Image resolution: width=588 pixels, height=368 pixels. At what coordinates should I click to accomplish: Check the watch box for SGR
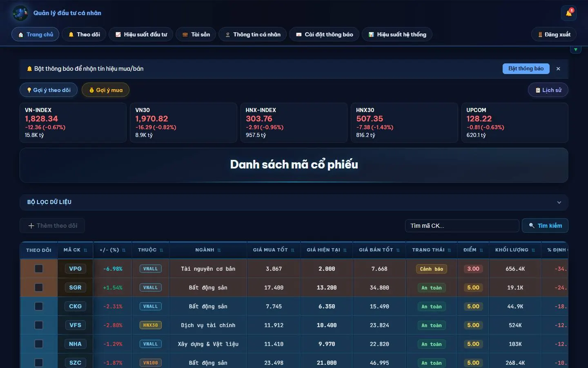[39, 287]
